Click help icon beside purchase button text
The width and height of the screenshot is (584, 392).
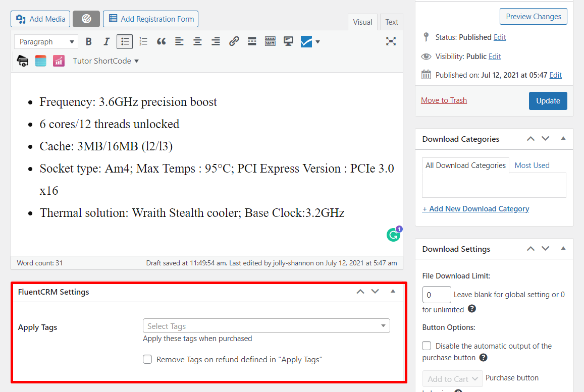(483, 358)
